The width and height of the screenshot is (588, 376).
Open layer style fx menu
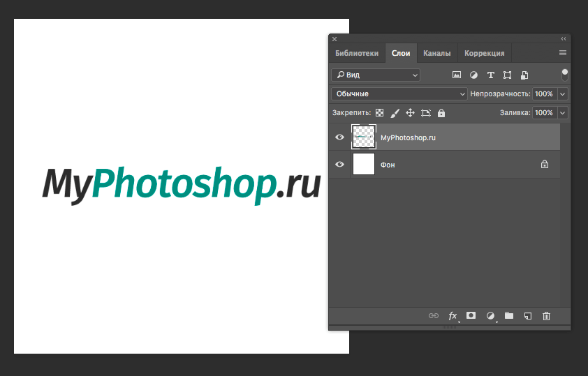coord(453,316)
